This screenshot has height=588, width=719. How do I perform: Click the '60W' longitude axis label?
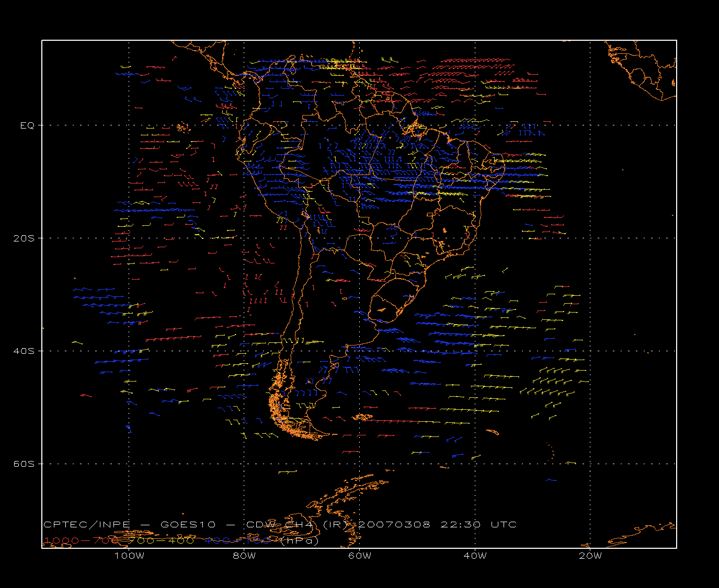coord(360,556)
